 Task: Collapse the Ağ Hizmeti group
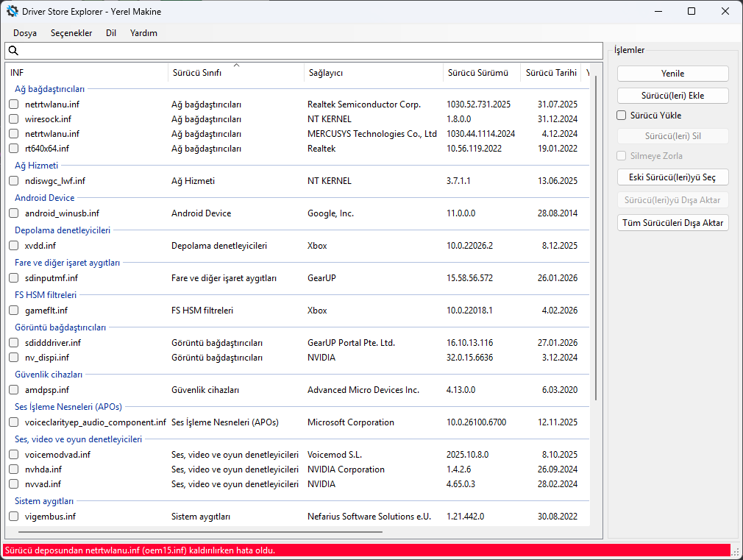tap(37, 165)
